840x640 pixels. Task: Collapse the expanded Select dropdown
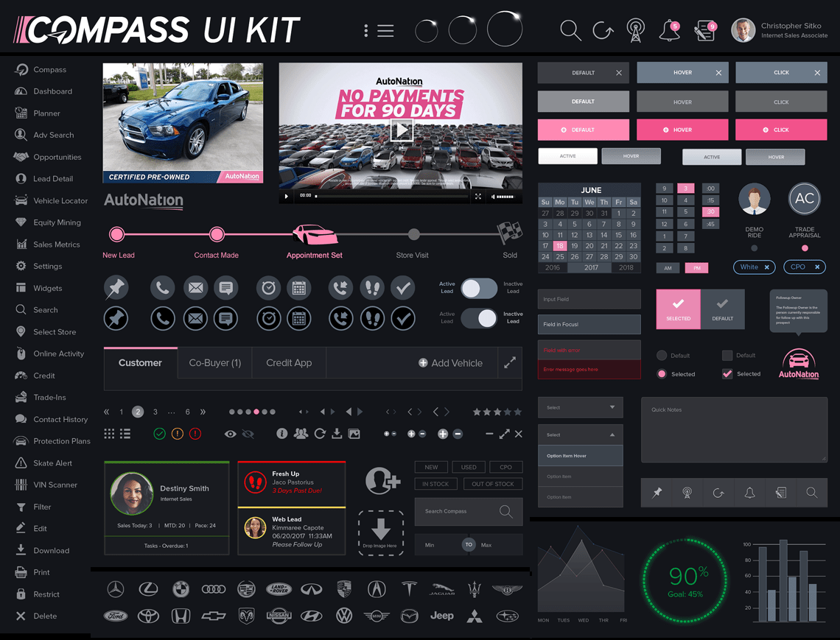coord(580,435)
